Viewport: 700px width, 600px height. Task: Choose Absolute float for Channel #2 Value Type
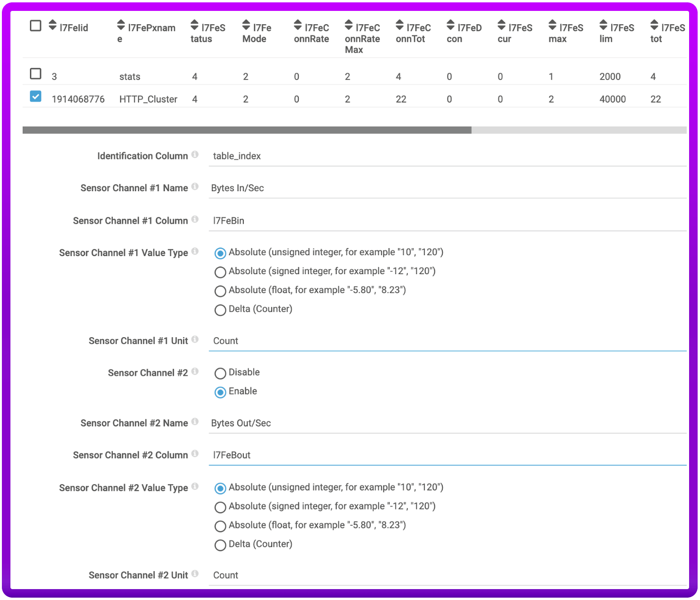tap(220, 526)
